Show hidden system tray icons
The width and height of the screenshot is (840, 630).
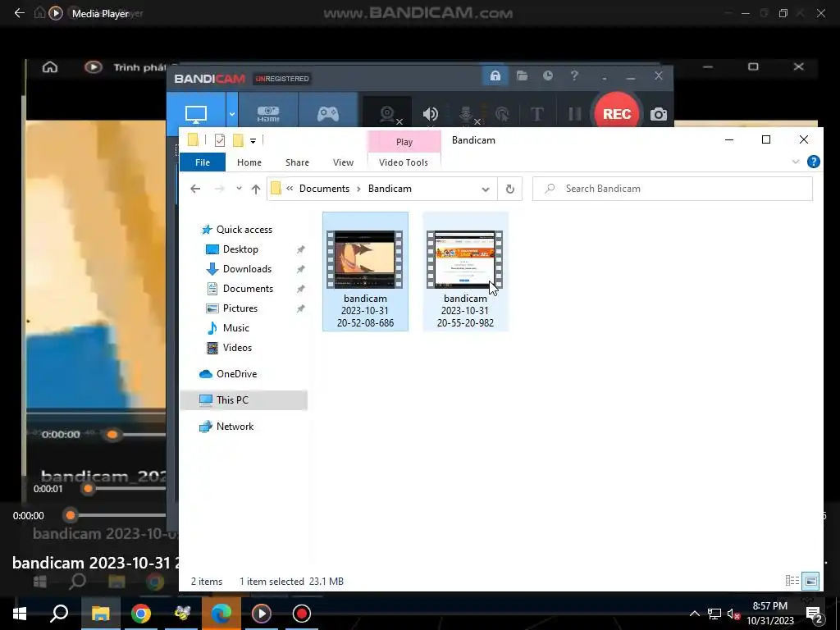(x=694, y=614)
